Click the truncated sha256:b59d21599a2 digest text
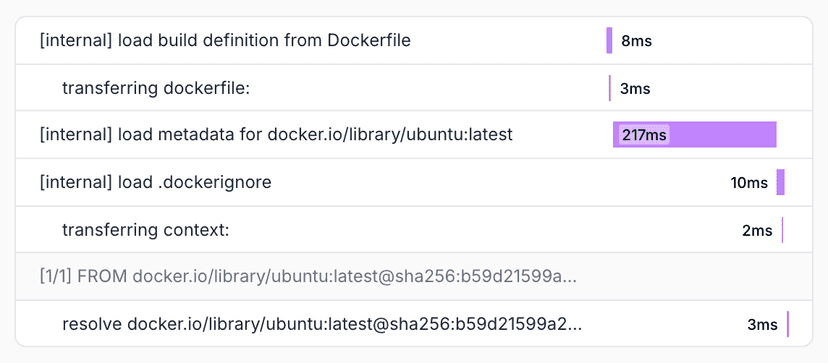Screen dimensions: 828x363 click(485, 324)
